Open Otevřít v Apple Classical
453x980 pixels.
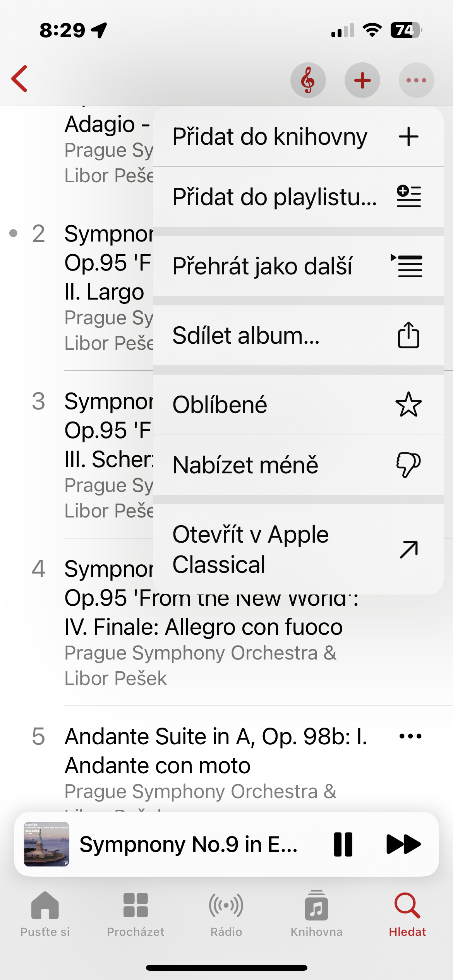pos(298,549)
